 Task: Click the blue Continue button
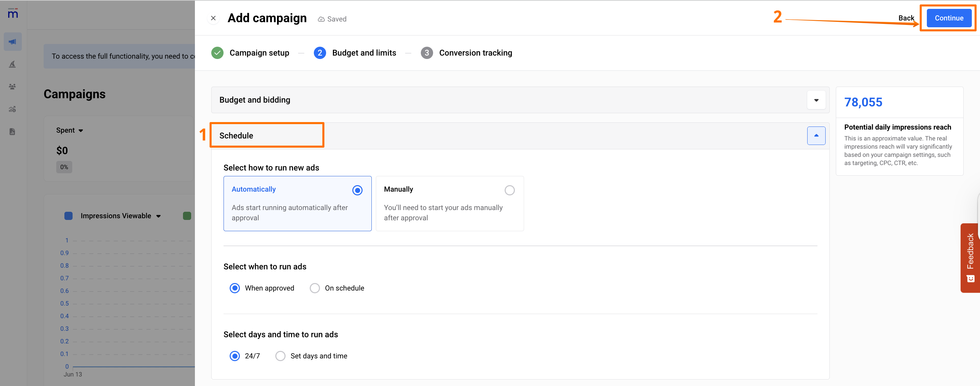948,18
